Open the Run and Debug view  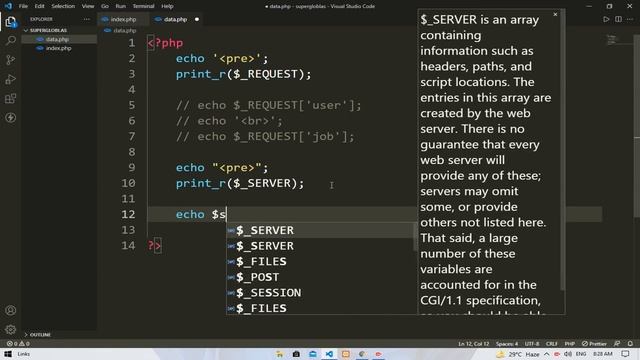[11, 79]
